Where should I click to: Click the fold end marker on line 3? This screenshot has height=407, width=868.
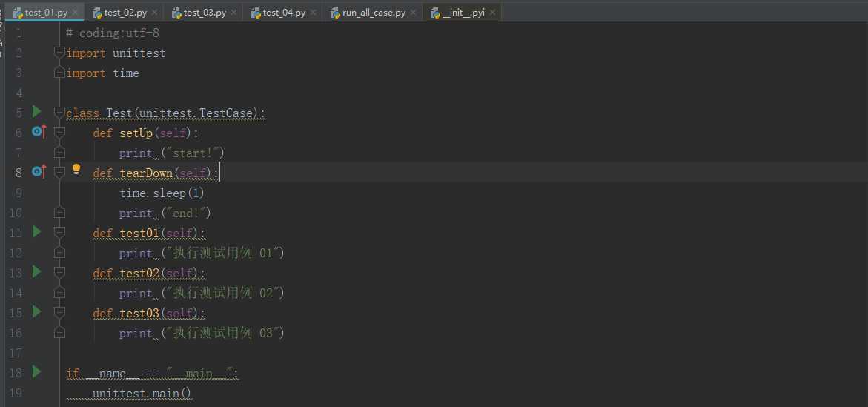(60, 73)
